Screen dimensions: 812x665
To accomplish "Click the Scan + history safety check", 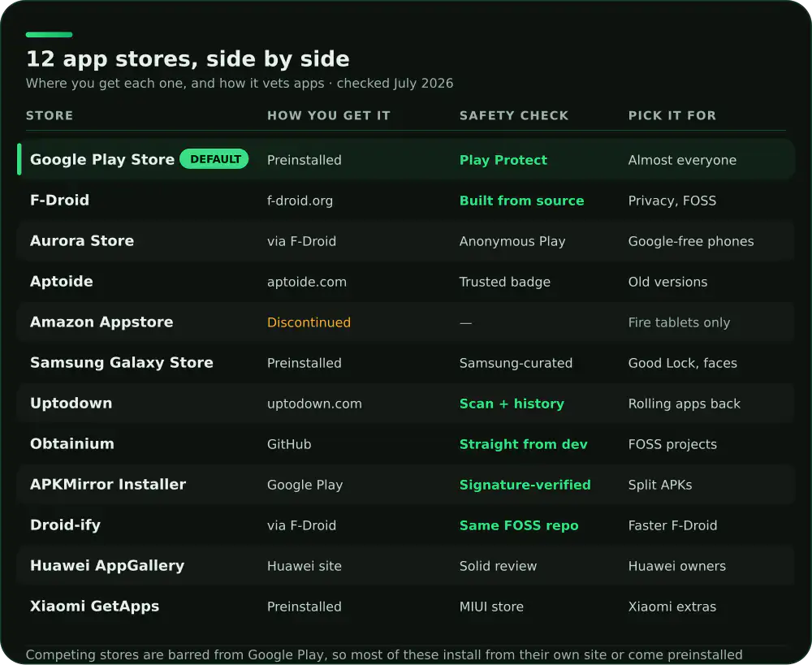I will (512, 404).
